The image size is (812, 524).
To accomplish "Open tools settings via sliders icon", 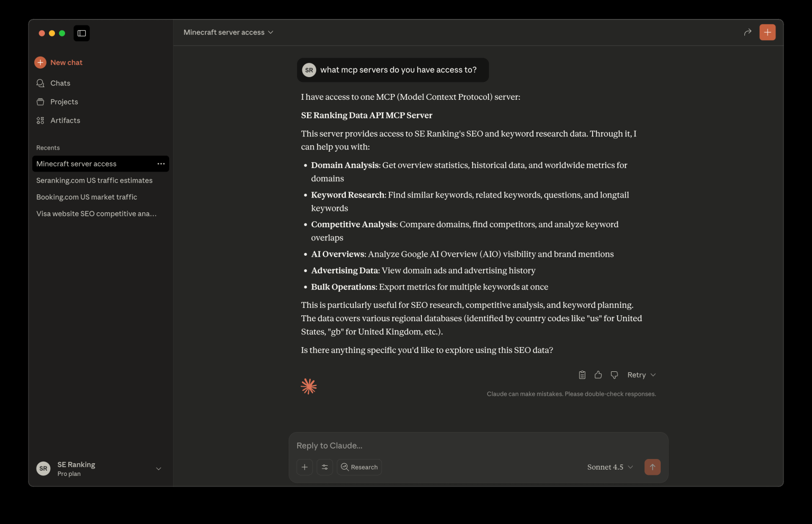I will tap(325, 467).
